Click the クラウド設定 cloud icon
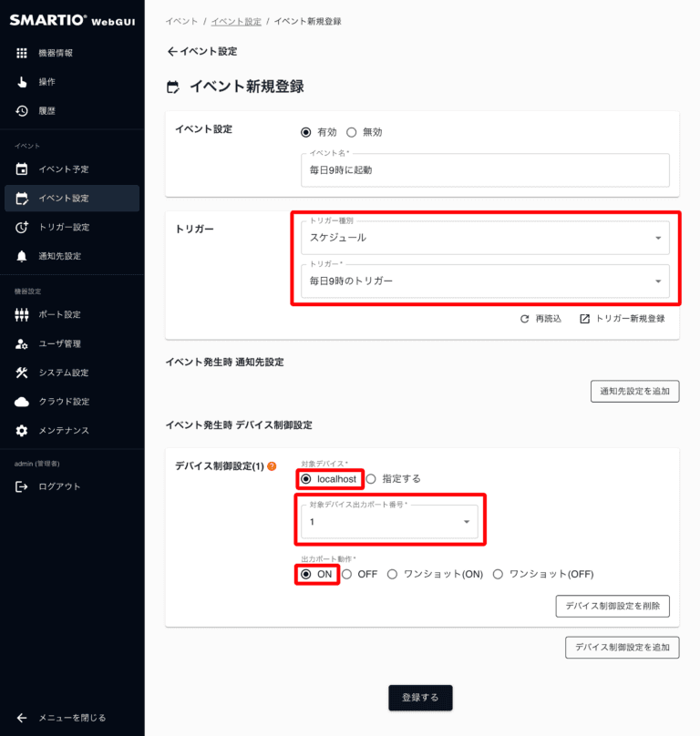700x736 pixels. (22, 402)
